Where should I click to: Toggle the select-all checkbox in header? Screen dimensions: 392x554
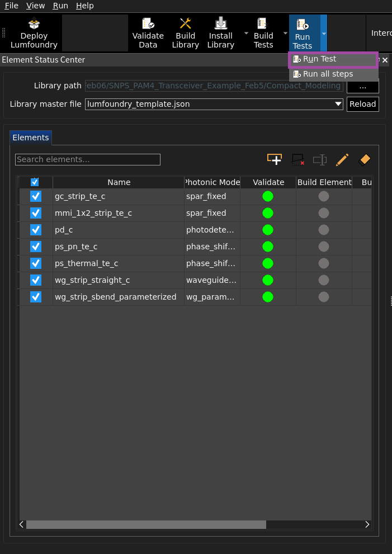point(35,182)
